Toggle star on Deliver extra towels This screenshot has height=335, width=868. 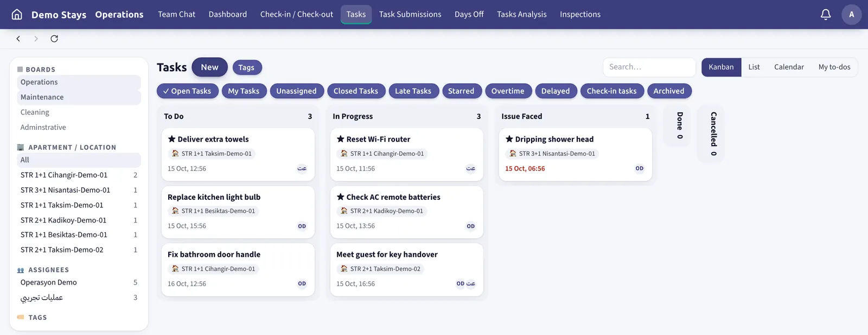tap(171, 139)
